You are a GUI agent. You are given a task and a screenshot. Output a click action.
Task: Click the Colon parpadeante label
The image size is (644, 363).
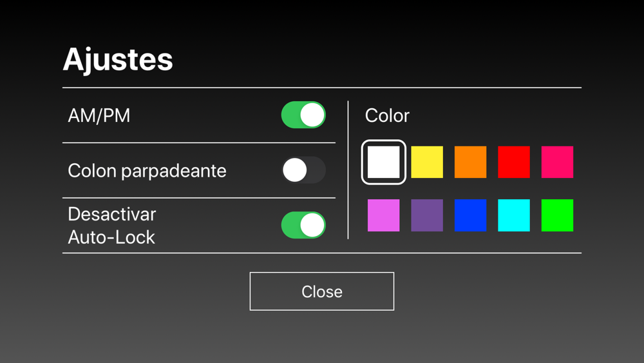coord(147,171)
